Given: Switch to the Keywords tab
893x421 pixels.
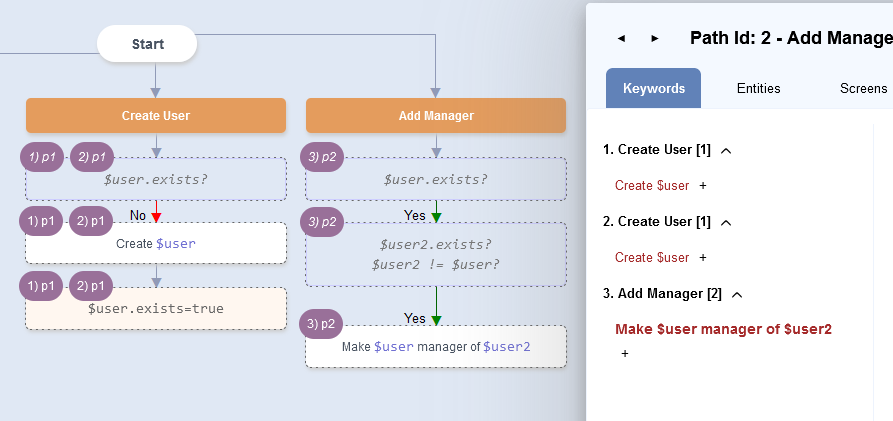Looking at the screenshot, I should (653, 88).
